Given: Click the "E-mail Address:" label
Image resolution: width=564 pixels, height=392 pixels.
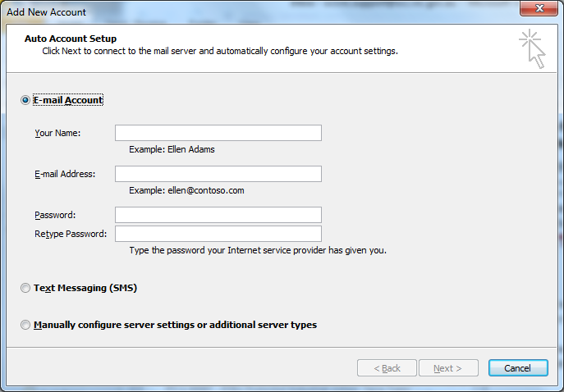Looking at the screenshot, I should click(x=65, y=174).
